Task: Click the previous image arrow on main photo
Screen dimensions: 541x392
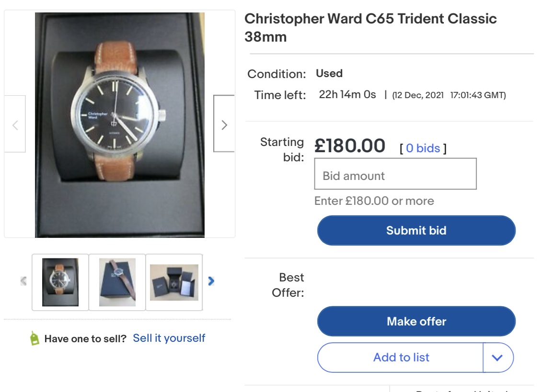Action: pyautogui.click(x=15, y=124)
